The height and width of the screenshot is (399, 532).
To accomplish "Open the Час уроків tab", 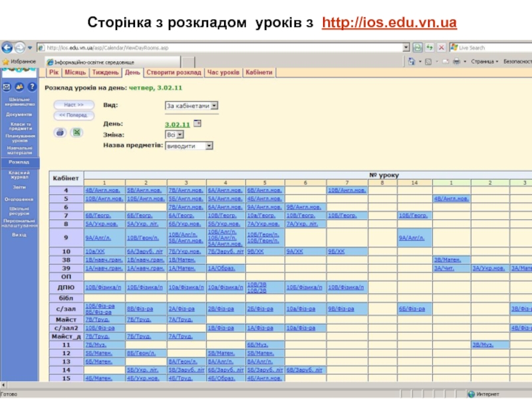I will pyautogui.click(x=223, y=72).
